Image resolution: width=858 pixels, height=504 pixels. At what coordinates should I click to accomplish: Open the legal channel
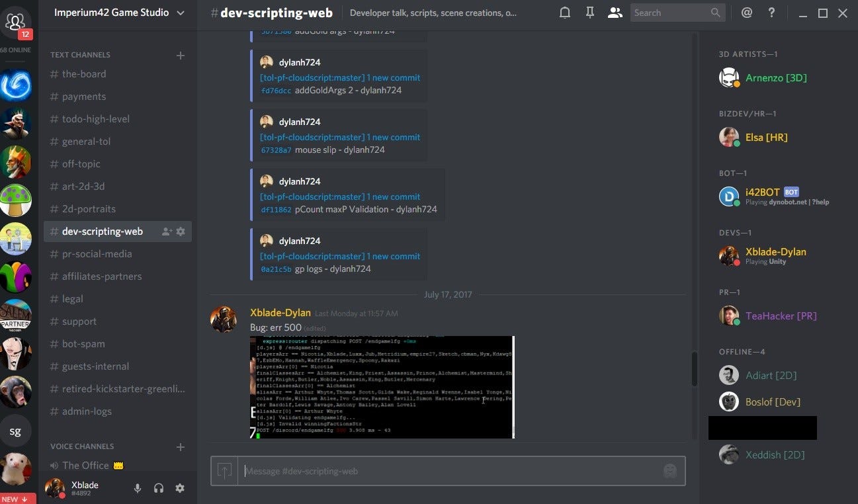(x=118, y=299)
